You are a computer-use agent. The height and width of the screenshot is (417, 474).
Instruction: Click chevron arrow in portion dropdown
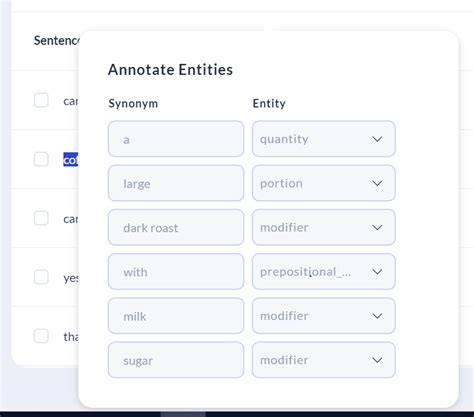pyautogui.click(x=377, y=183)
